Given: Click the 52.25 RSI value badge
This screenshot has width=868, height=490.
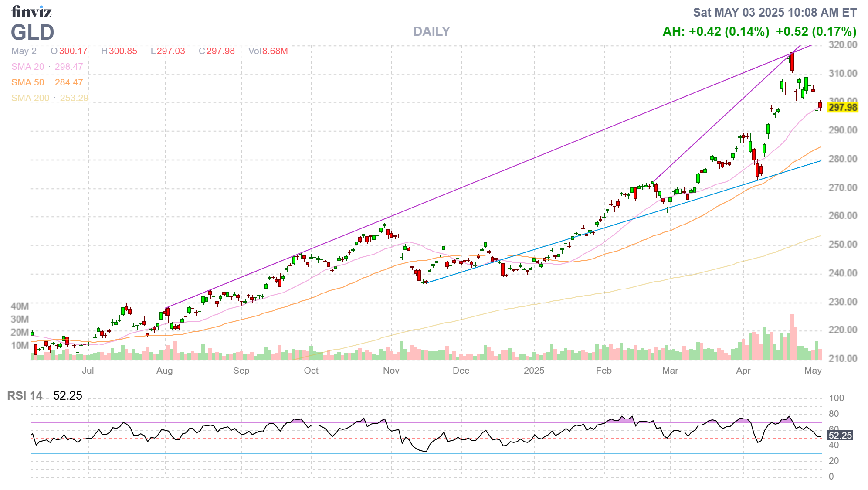Looking at the screenshot, I should tap(840, 435).
